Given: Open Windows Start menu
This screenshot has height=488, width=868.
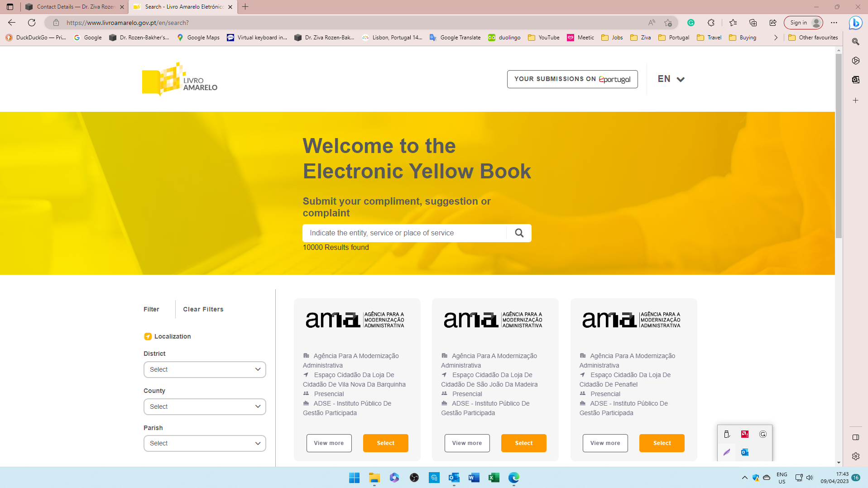Looking at the screenshot, I should click(x=354, y=478).
